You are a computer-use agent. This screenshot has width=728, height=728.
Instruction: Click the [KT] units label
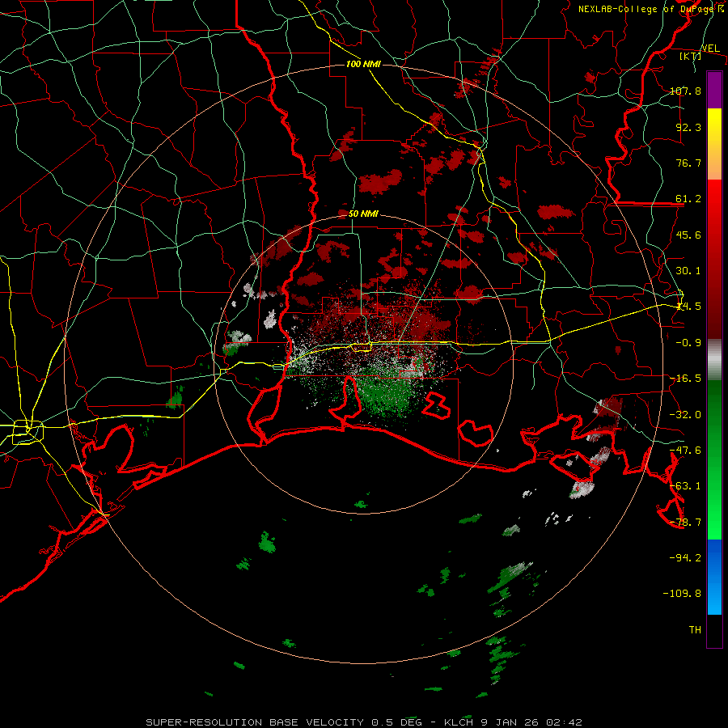[x=691, y=56]
